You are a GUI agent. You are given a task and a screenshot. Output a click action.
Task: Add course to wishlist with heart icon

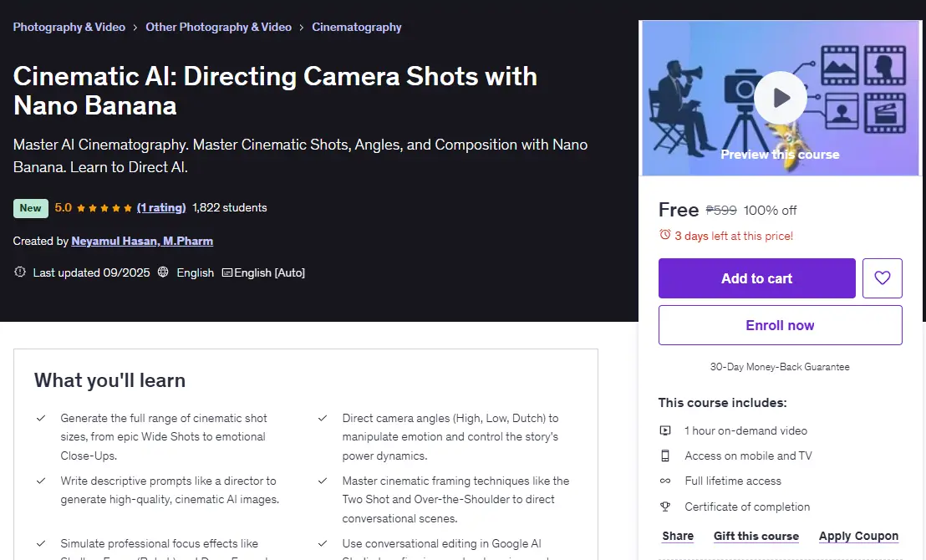(x=882, y=277)
